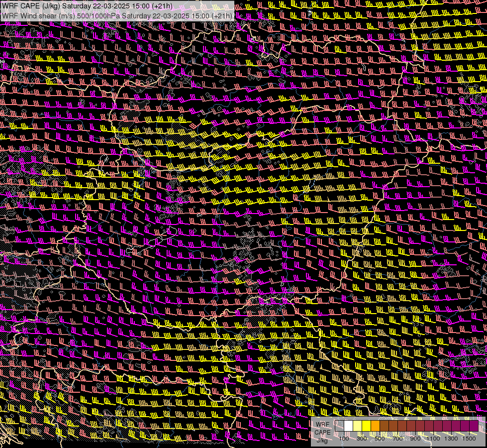
Task: Click the '1100' legend value
Action: pos(433,439)
